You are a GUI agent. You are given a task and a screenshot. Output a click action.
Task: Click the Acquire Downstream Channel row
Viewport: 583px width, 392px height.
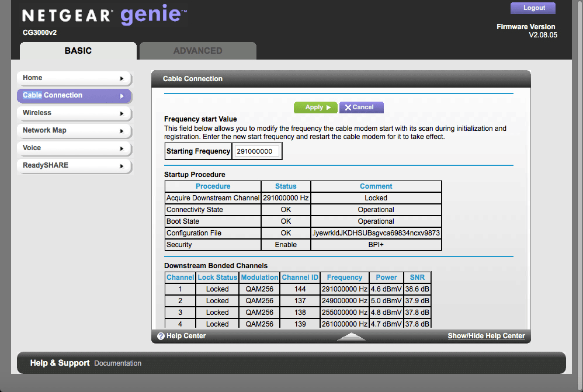pos(303,198)
